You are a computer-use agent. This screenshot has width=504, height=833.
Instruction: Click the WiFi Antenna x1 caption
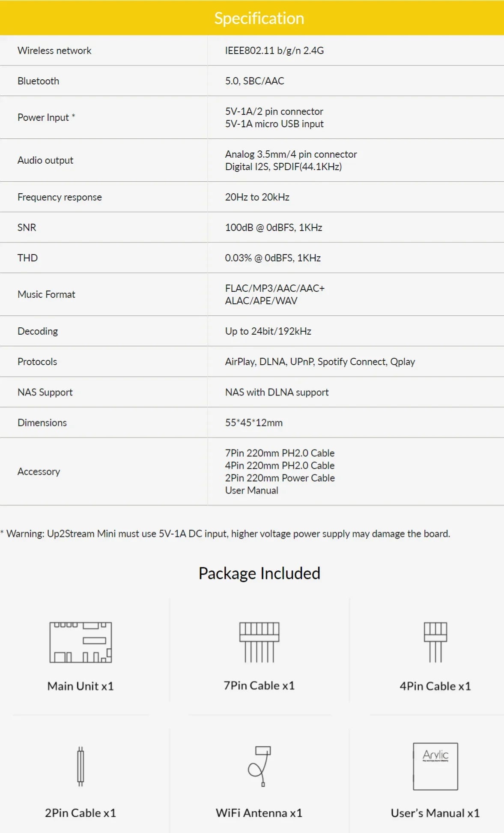point(259,813)
